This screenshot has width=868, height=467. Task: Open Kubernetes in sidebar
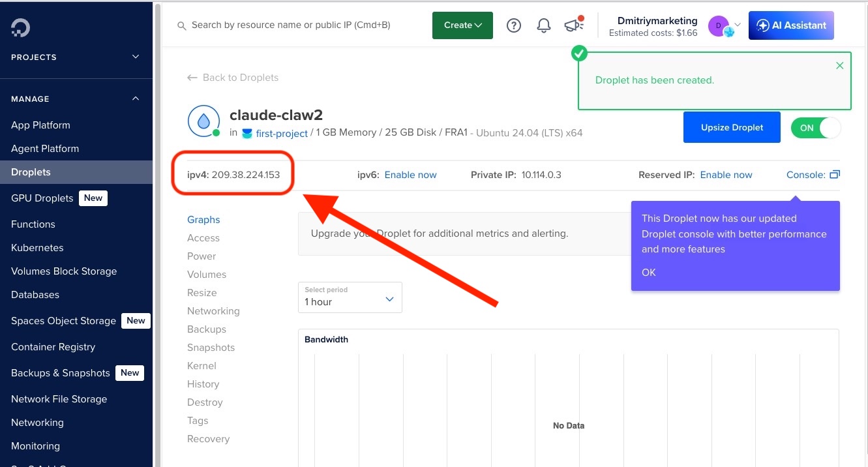37,248
